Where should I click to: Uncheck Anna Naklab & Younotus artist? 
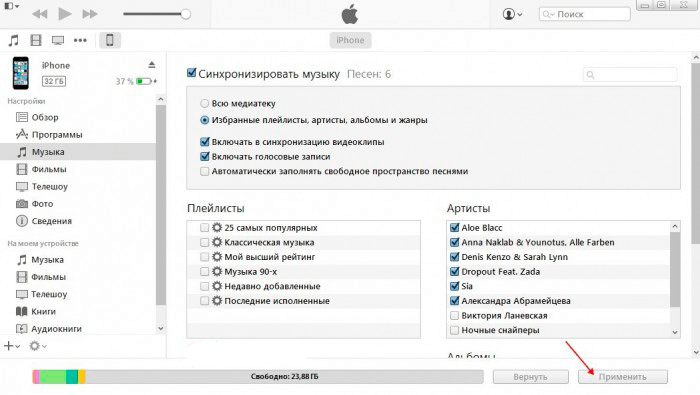click(x=454, y=242)
